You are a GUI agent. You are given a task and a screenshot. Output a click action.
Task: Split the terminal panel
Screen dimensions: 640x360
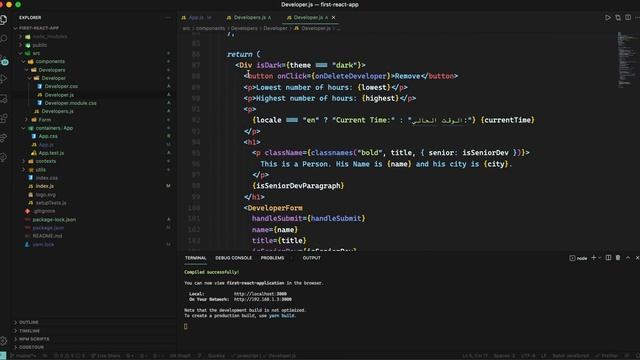pos(608,258)
